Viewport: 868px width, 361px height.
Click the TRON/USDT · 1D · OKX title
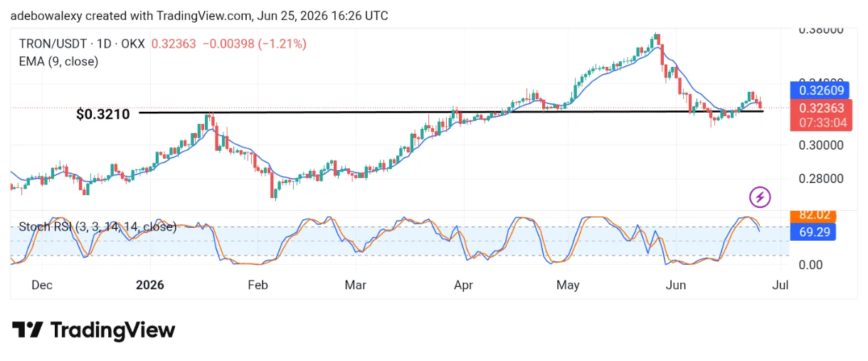[82, 43]
